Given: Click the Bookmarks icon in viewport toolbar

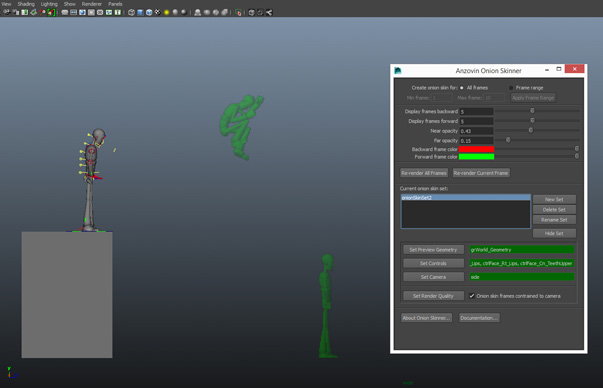Looking at the screenshot, I should tap(25, 12).
